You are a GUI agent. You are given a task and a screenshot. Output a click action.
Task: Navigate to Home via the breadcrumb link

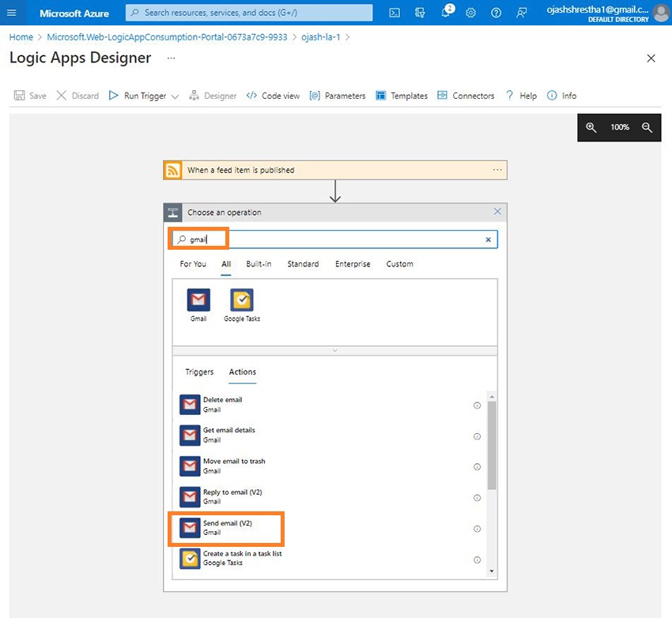tap(21, 36)
